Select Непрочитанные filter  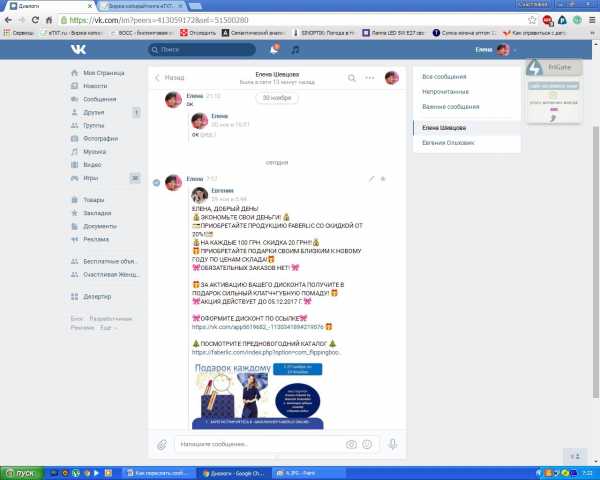coord(445,91)
